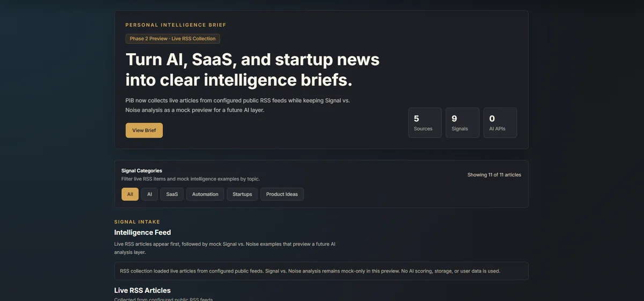
Task: Click the Signal Intake section label
Action: [x=137, y=221]
